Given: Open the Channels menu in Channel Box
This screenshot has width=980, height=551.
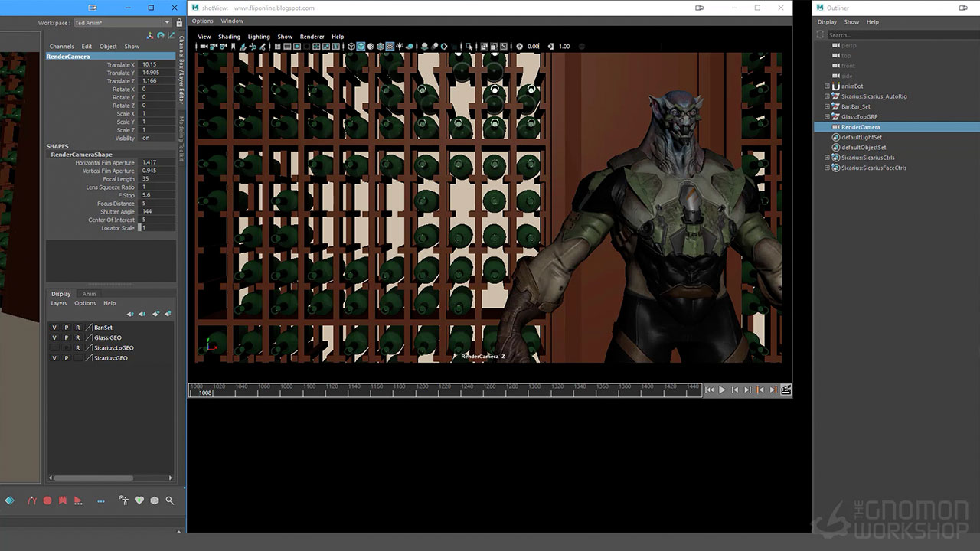Looking at the screenshot, I should point(61,47).
